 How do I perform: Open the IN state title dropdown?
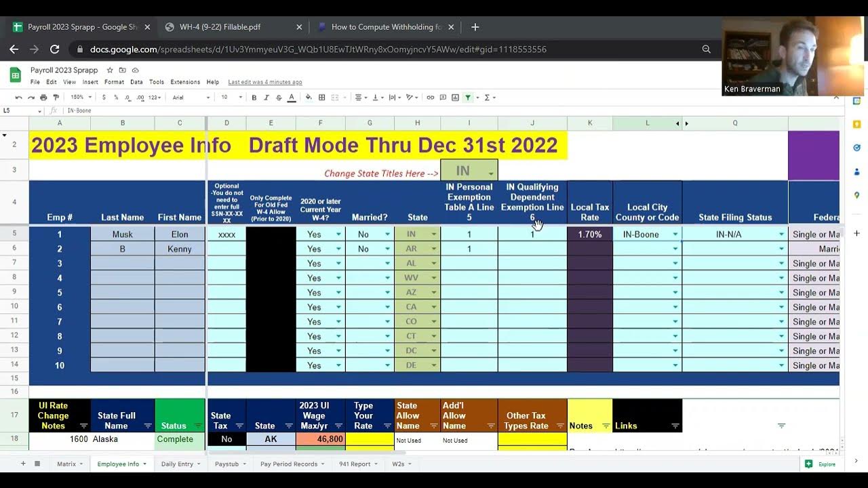pyautogui.click(x=491, y=174)
